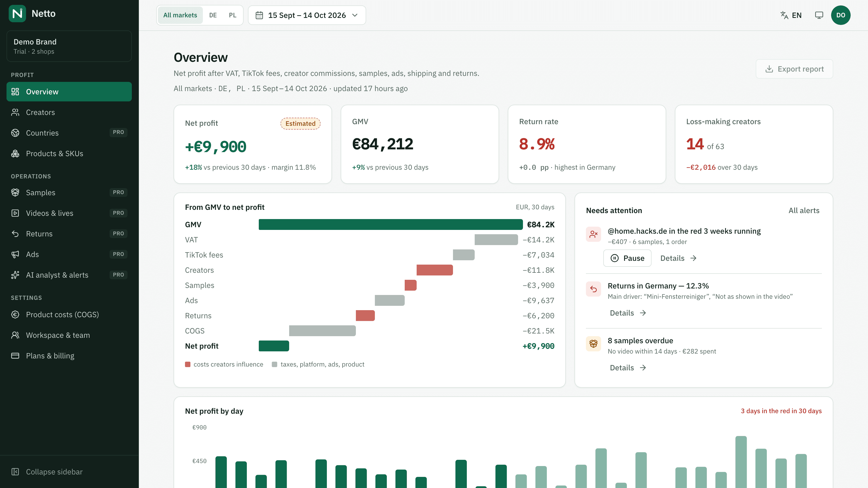
Task: Open Details for @home.hacks.de alert
Action: [678, 258]
